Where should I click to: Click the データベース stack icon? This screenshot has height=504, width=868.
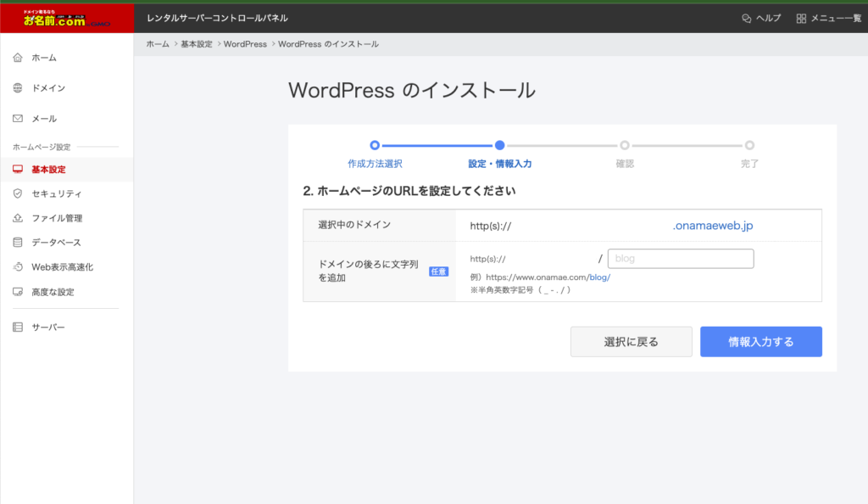(18, 243)
